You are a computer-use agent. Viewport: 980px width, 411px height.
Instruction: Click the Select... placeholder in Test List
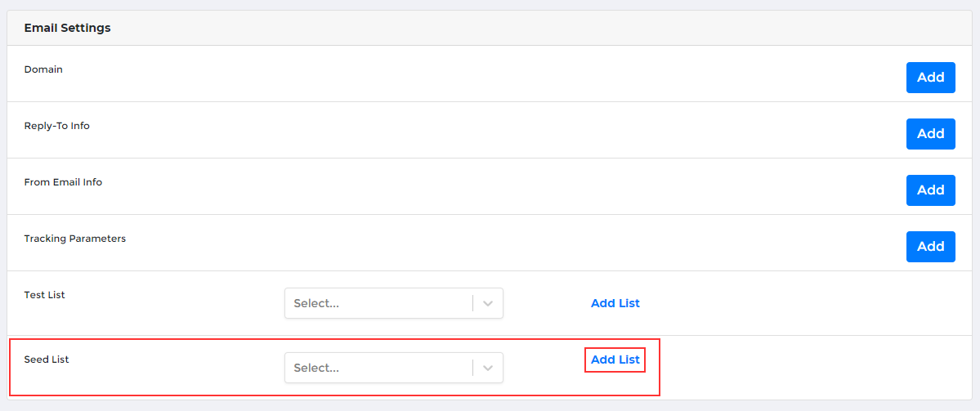(x=316, y=303)
